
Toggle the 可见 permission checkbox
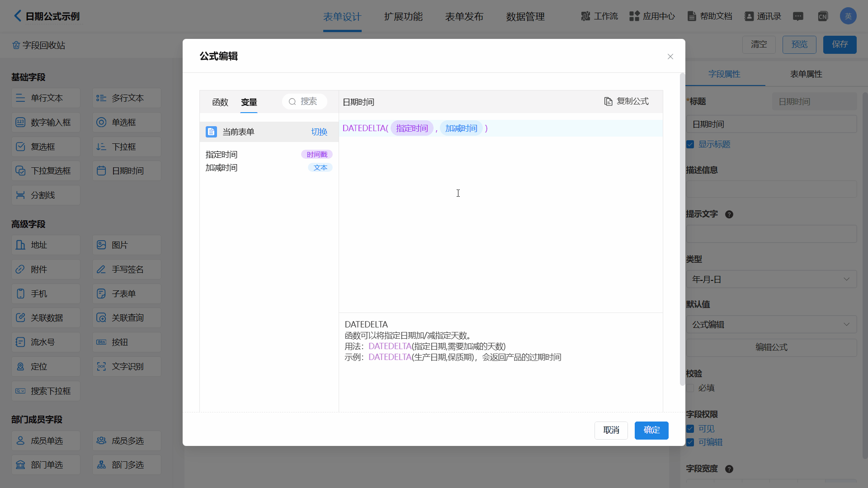(690, 429)
